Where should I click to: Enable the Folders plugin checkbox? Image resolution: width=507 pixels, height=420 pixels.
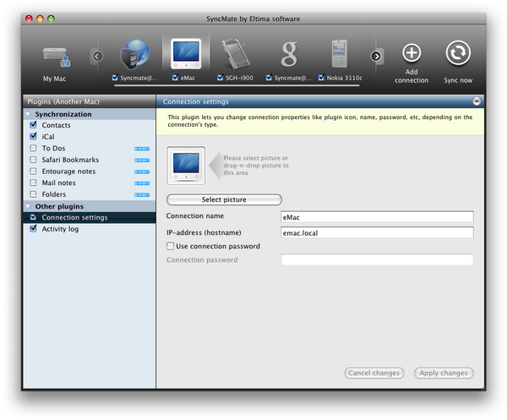(33, 194)
